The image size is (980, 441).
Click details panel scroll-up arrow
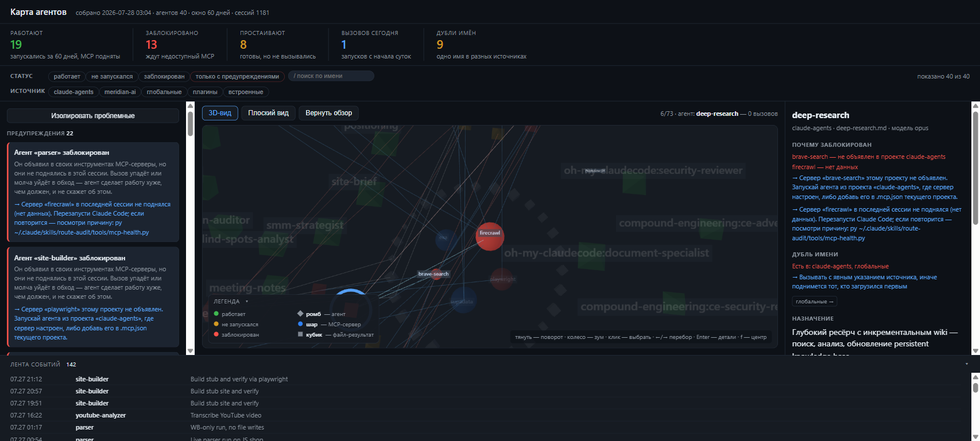[x=975, y=106]
